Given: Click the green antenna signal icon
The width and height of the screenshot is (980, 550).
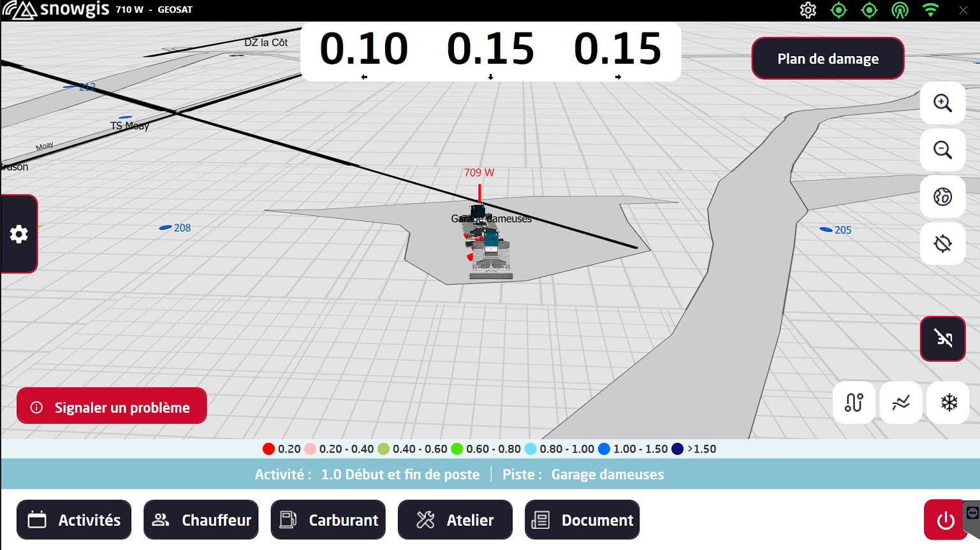Looking at the screenshot, I should pyautogui.click(x=900, y=10).
